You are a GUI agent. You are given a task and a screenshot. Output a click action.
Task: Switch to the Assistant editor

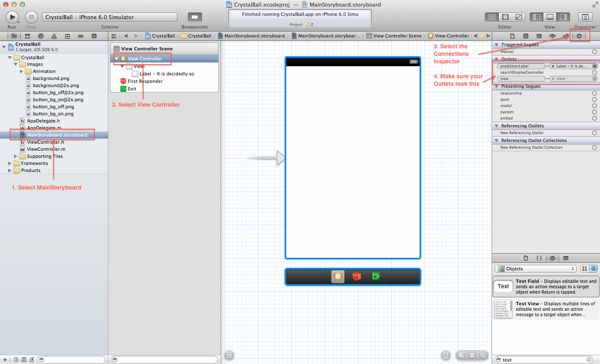pos(505,17)
